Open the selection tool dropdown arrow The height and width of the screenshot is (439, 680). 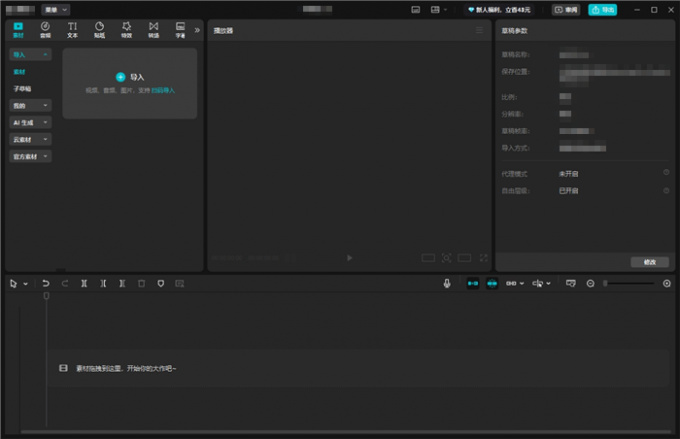coord(26,284)
